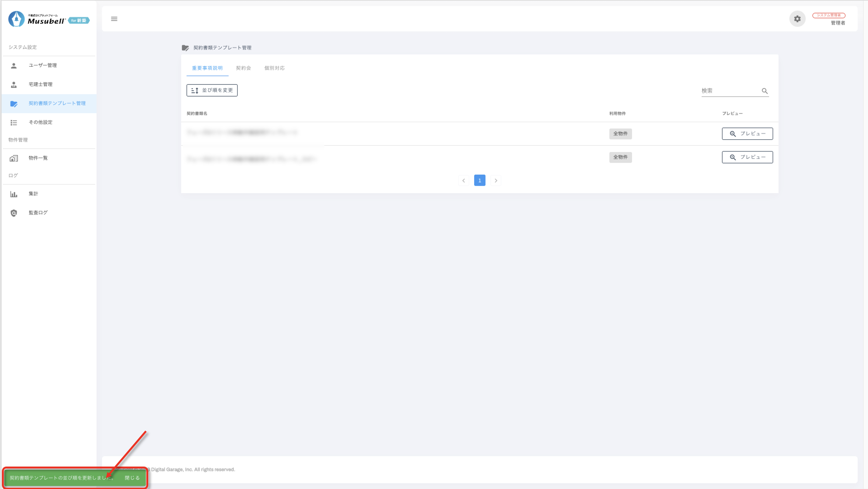Click the 監査ログ shield icon

tap(14, 213)
